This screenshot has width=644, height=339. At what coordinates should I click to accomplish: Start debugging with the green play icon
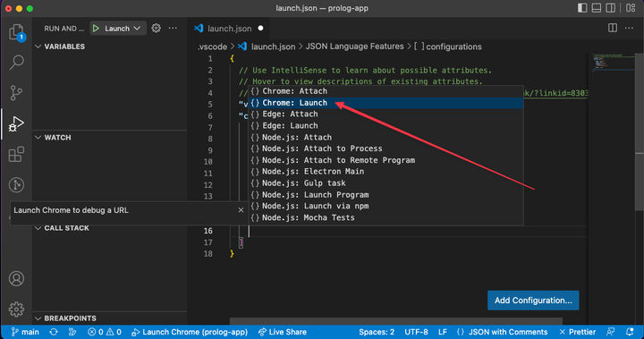point(96,29)
